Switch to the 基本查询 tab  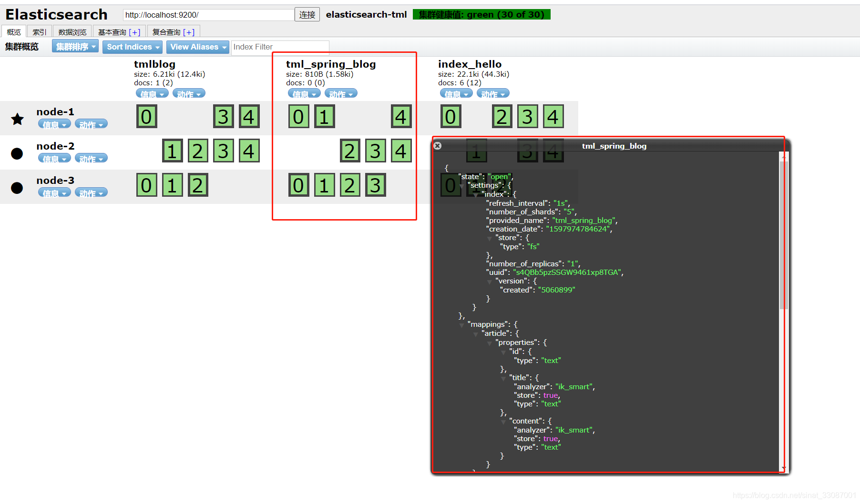point(112,32)
